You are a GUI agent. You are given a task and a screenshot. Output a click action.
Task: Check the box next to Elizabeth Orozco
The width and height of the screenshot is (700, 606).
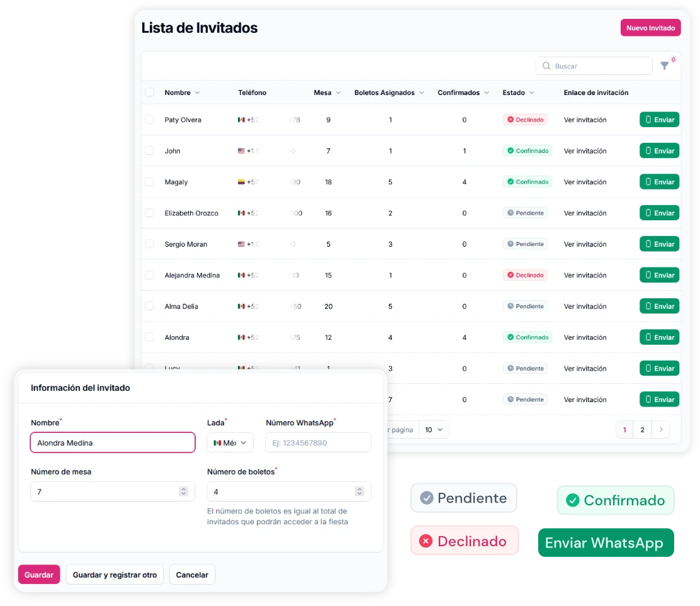pos(149,213)
